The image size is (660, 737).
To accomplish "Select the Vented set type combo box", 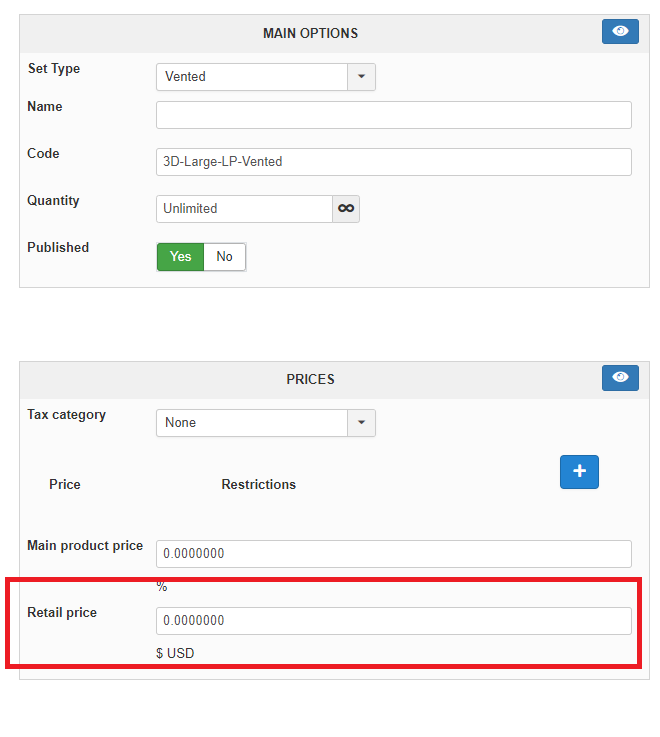I will point(252,77).
